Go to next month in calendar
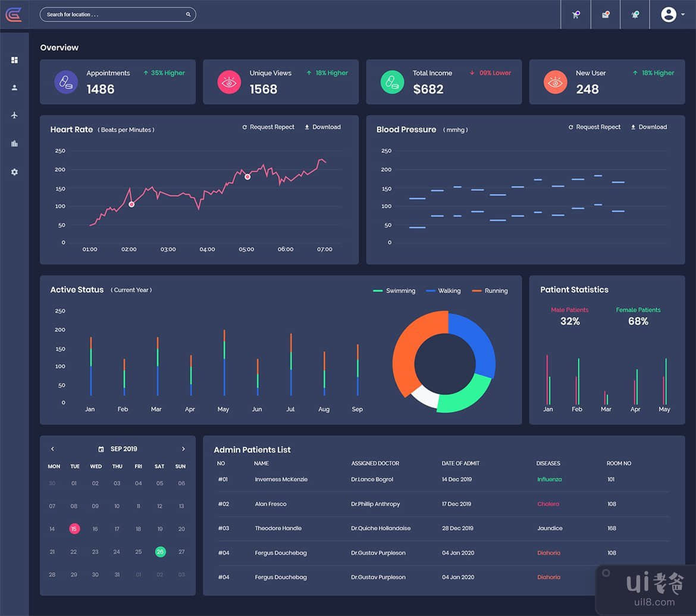Viewport: 696px width, 616px height. (183, 449)
